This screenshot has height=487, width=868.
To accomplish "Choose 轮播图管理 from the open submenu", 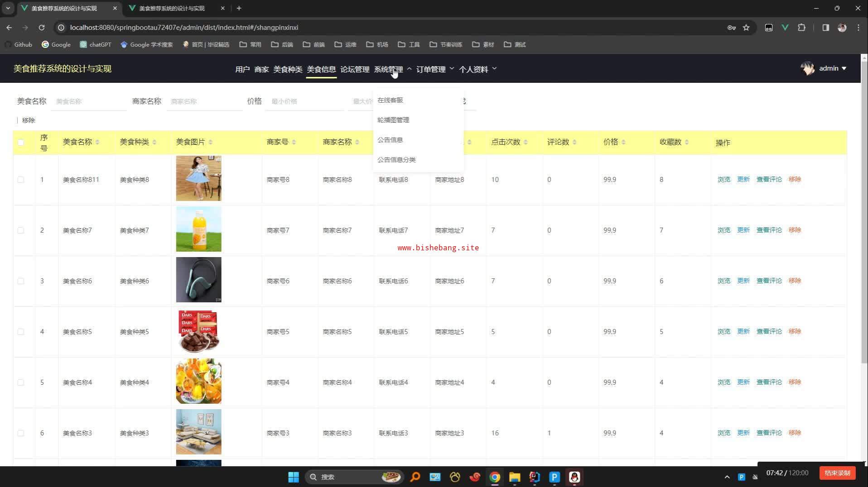I will (393, 120).
